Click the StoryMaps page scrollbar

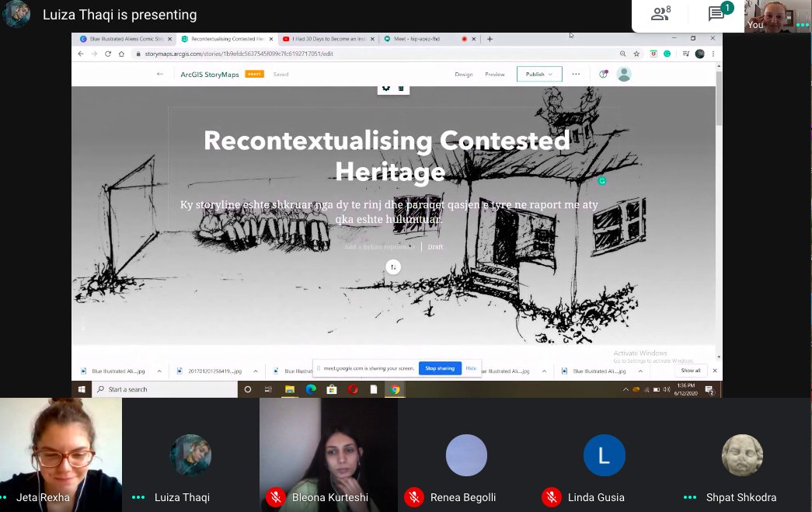coord(718,99)
